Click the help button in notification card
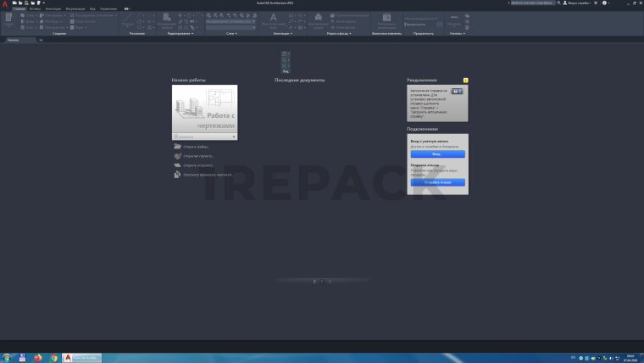 pyautogui.click(x=457, y=91)
